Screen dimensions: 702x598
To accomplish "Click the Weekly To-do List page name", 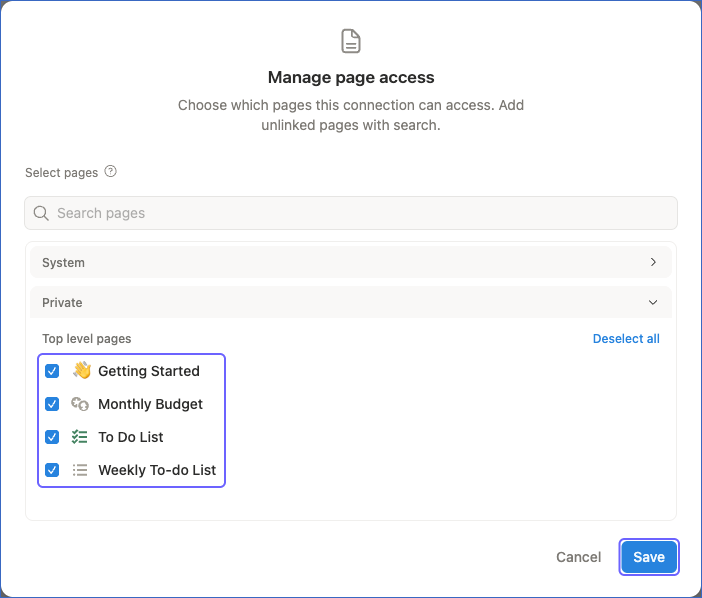I will pos(157,470).
